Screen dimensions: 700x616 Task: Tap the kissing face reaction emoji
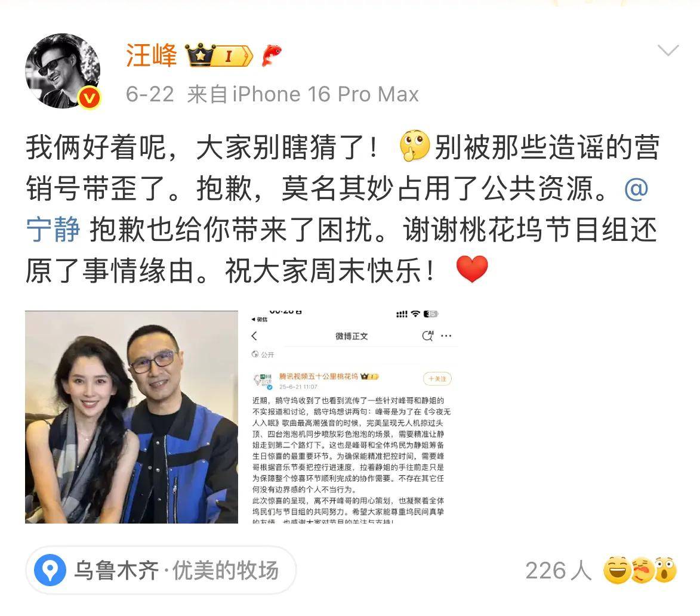click(642, 570)
